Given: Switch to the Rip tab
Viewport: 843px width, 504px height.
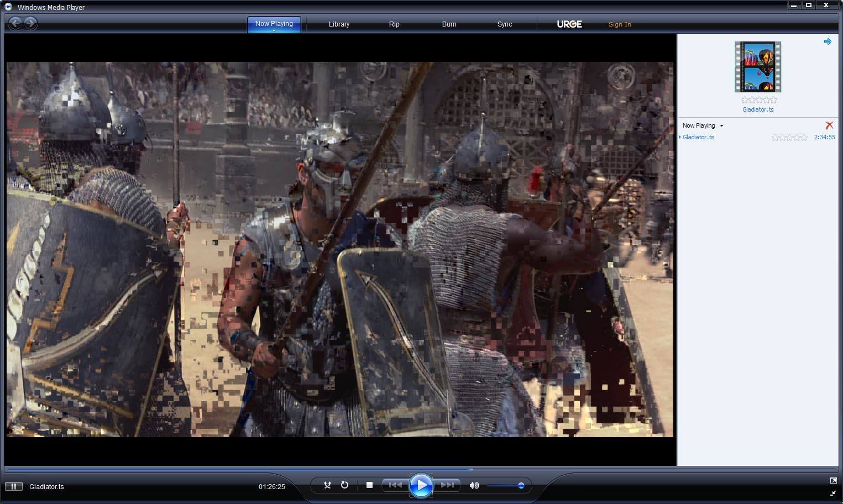Looking at the screenshot, I should [x=394, y=24].
